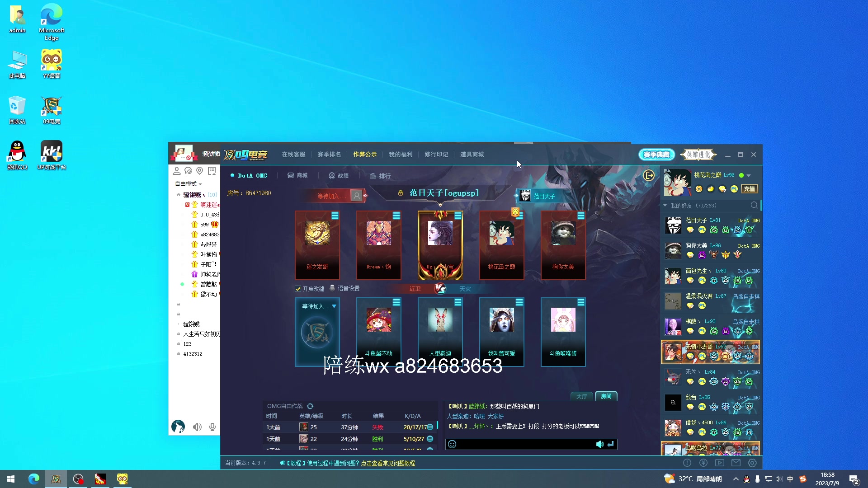Click the video play icon in status bar
Image resolution: width=868 pixels, height=488 pixels.
tap(720, 463)
